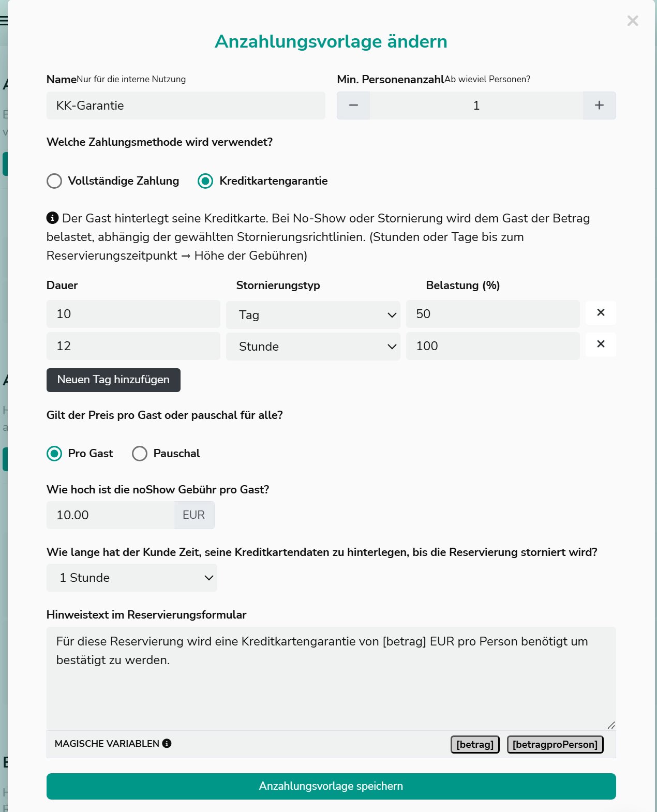Open the Tag Stornierungstyp dropdown

click(313, 314)
